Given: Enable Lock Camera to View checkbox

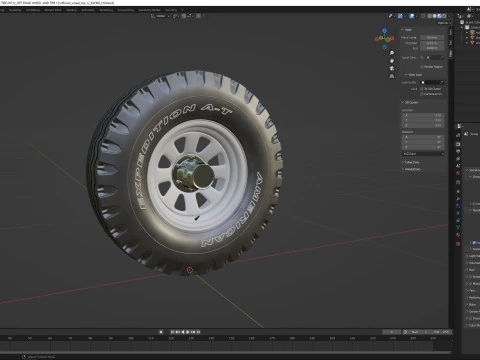Looking at the screenshot, I should coord(422,94).
